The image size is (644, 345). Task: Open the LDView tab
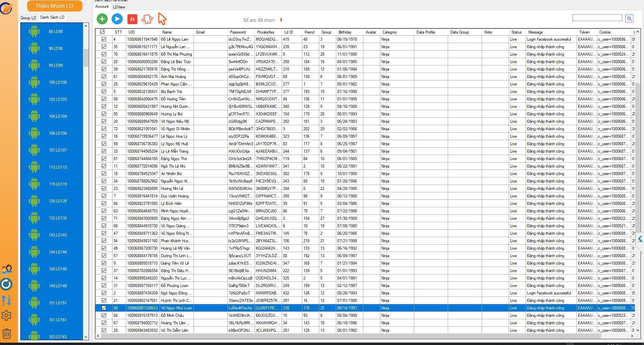point(119,7)
